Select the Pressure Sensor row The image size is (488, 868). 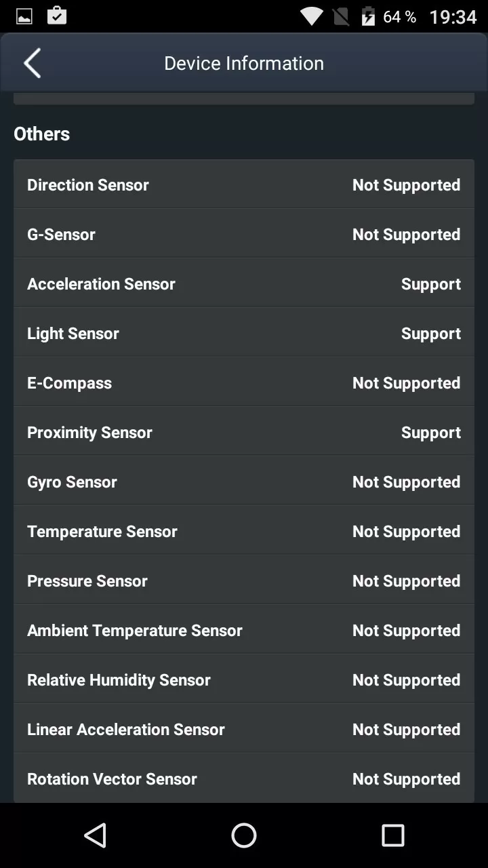(x=244, y=581)
